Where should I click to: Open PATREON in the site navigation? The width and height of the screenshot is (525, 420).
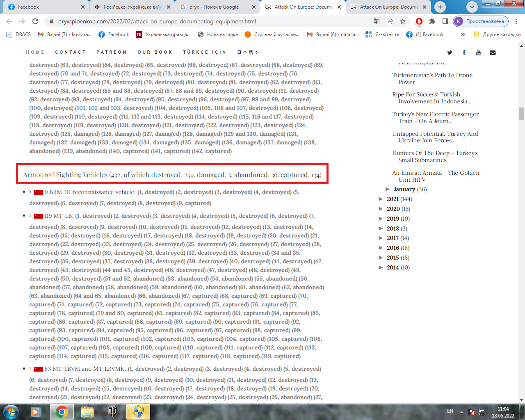tap(112, 52)
